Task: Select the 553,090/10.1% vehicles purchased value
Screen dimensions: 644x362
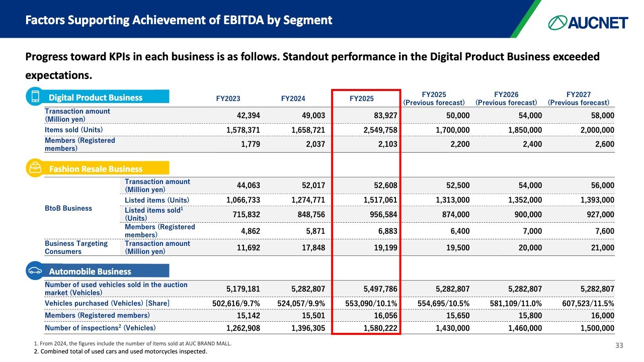Action: tap(371, 304)
